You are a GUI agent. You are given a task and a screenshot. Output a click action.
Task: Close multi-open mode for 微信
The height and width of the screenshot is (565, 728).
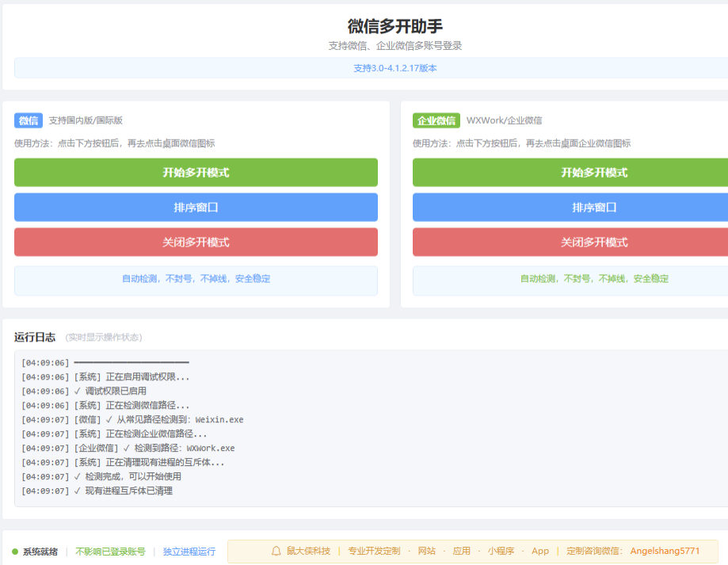pyautogui.click(x=196, y=242)
